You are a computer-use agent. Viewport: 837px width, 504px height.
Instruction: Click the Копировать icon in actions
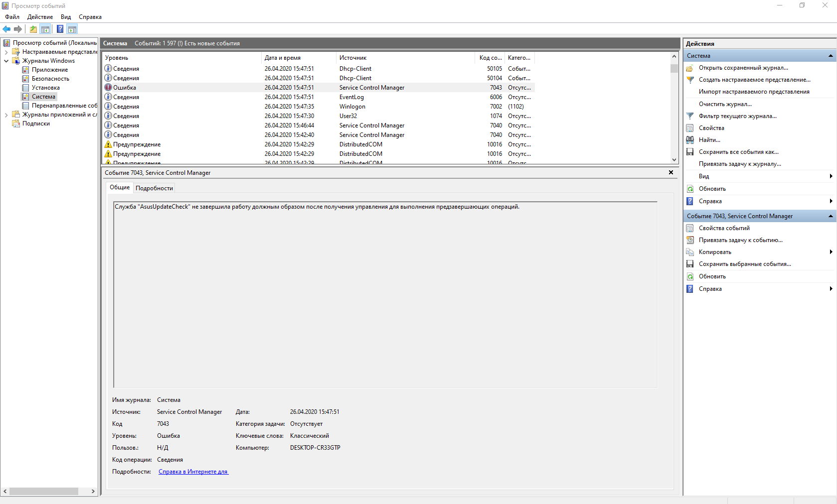click(x=690, y=252)
